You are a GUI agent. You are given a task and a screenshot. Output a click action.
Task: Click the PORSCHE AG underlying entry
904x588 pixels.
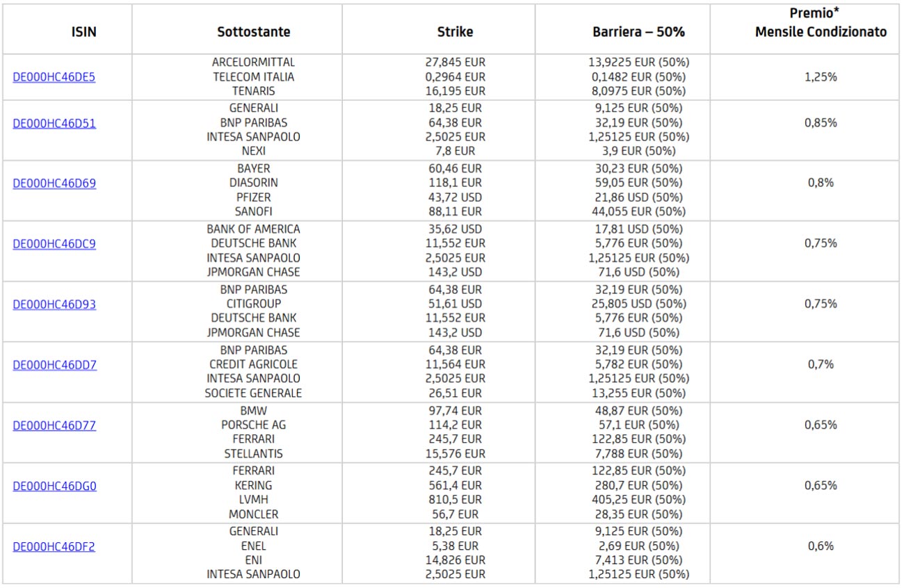pos(253,425)
